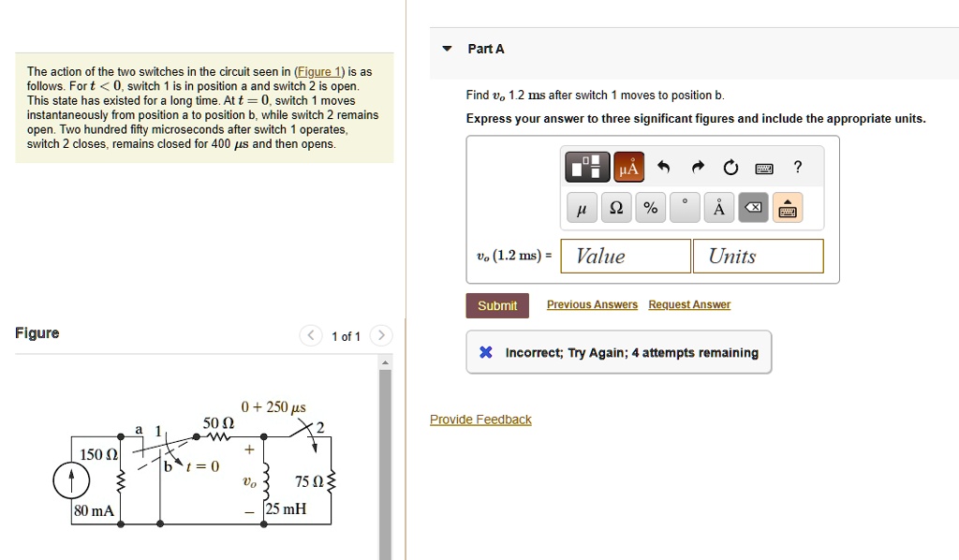Open the keyboard shortcuts icon
Viewport: 959px width, 560px height.
(x=763, y=167)
